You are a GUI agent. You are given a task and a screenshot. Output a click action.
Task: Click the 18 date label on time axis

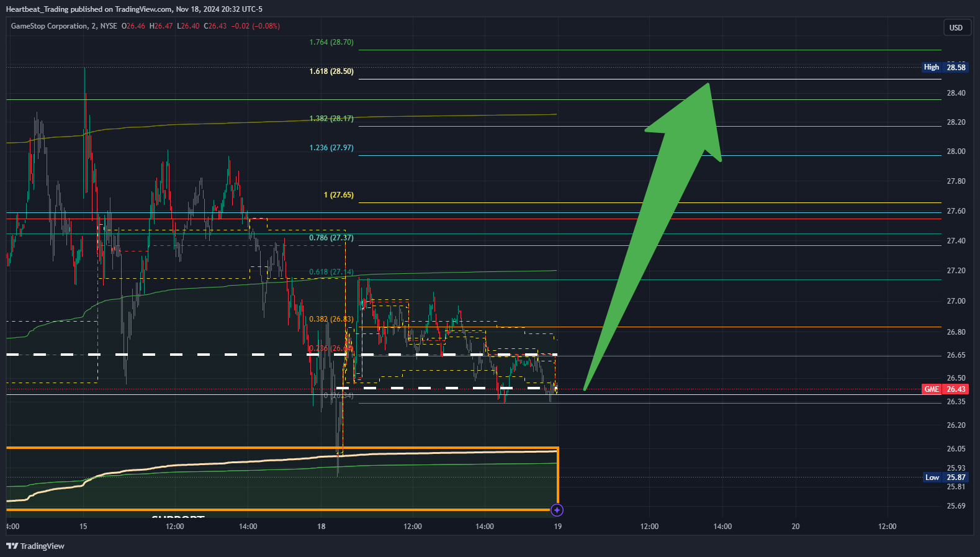click(321, 527)
